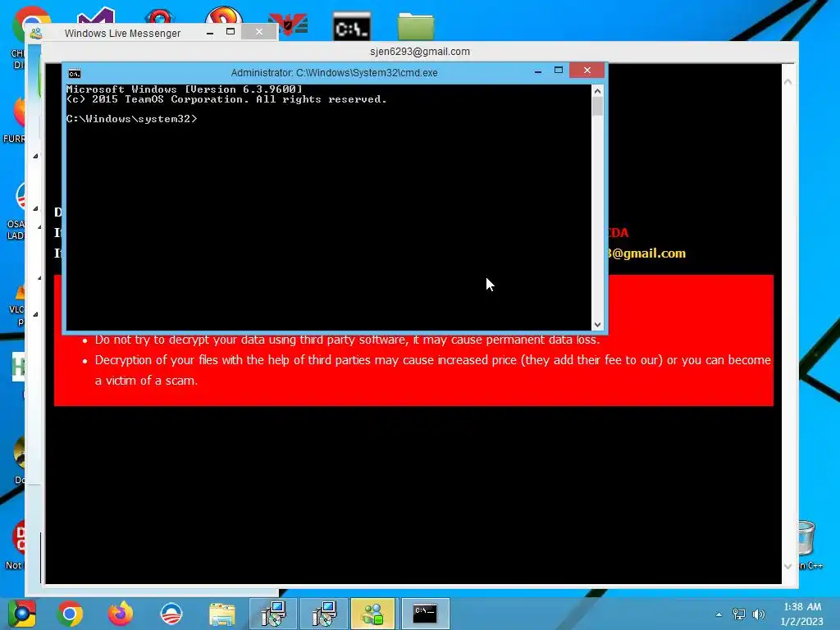Click the ransom note scrollbar down arrow
The image size is (840, 630).
(787, 566)
